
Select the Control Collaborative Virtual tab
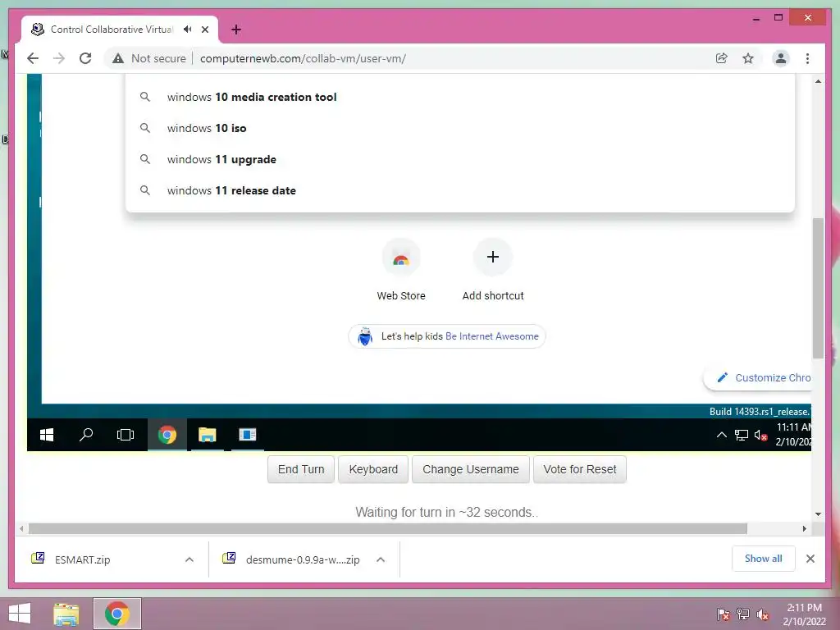click(112, 30)
